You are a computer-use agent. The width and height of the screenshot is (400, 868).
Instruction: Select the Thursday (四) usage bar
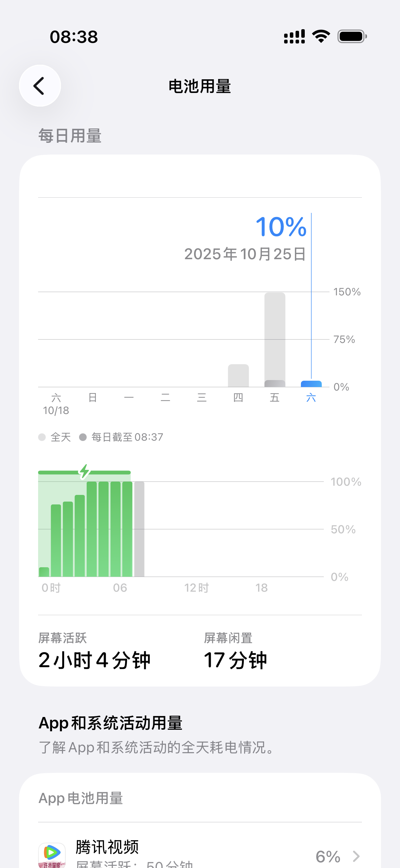coord(238,375)
